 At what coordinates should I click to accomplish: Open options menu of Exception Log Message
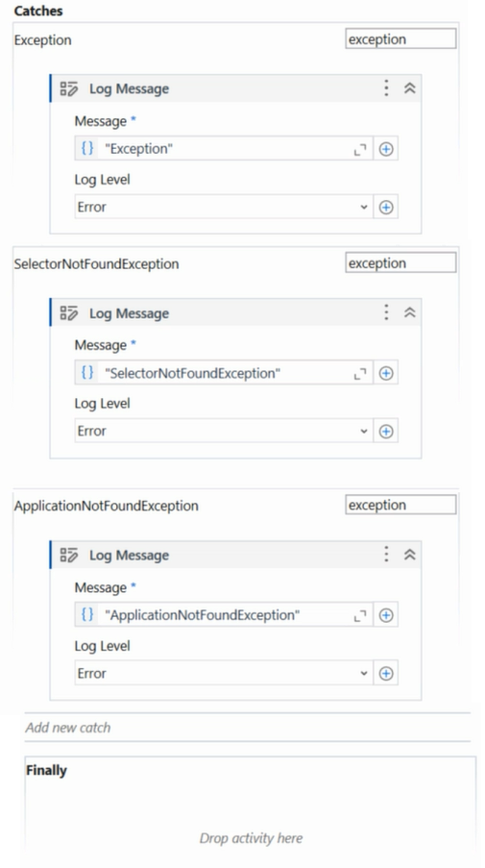(386, 88)
